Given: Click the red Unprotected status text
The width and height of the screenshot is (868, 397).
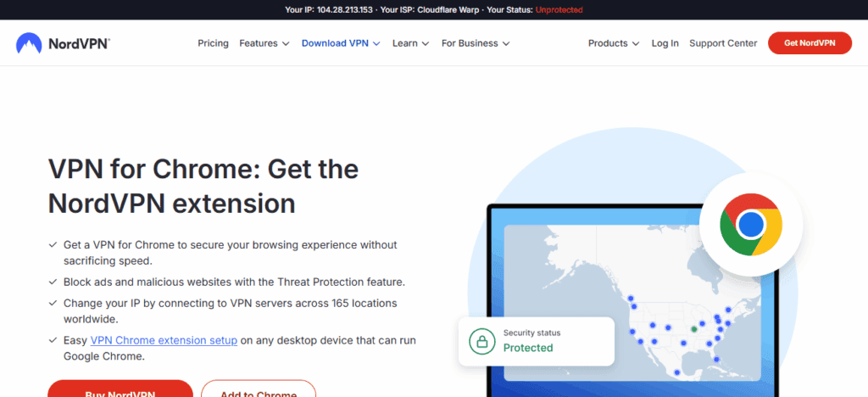Looking at the screenshot, I should [559, 9].
